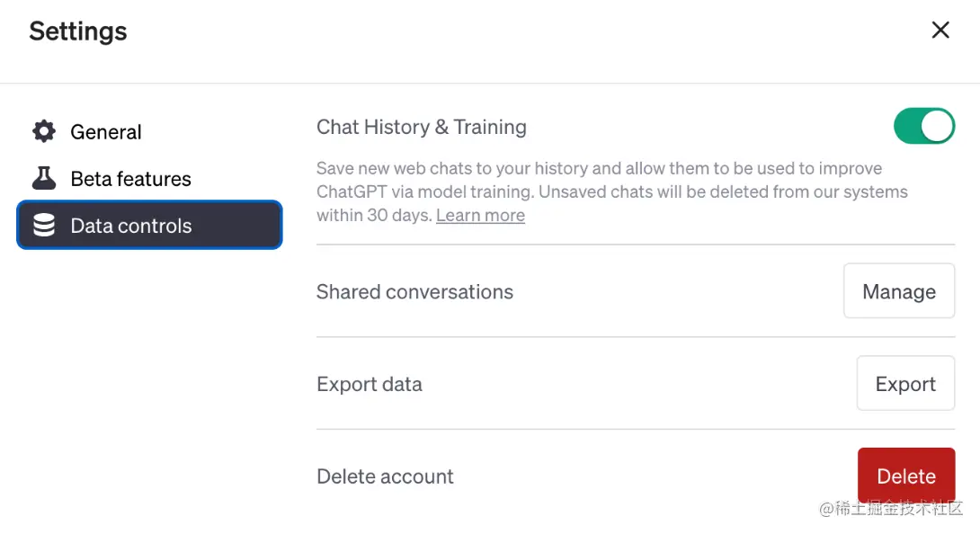
Task: Export your account data
Action: (x=905, y=383)
